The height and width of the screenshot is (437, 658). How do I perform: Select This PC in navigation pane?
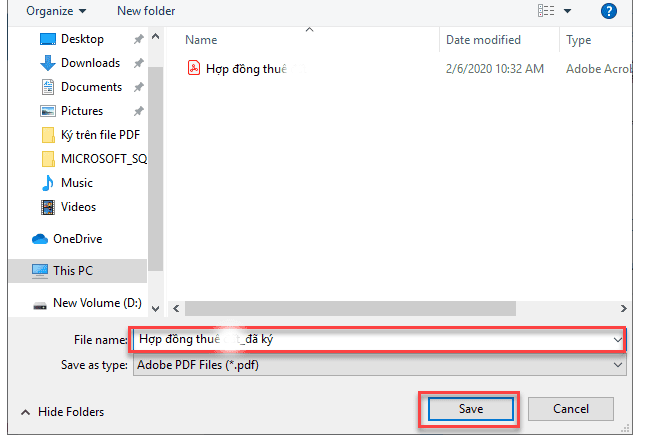[x=73, y=271]
